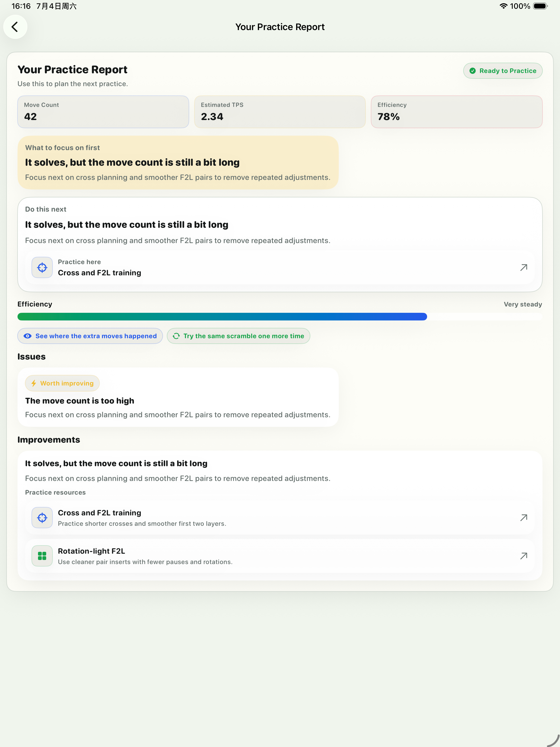Click the eye icon on extra moves button
This screenshot has height=747, width=560.
click(28, 336)
